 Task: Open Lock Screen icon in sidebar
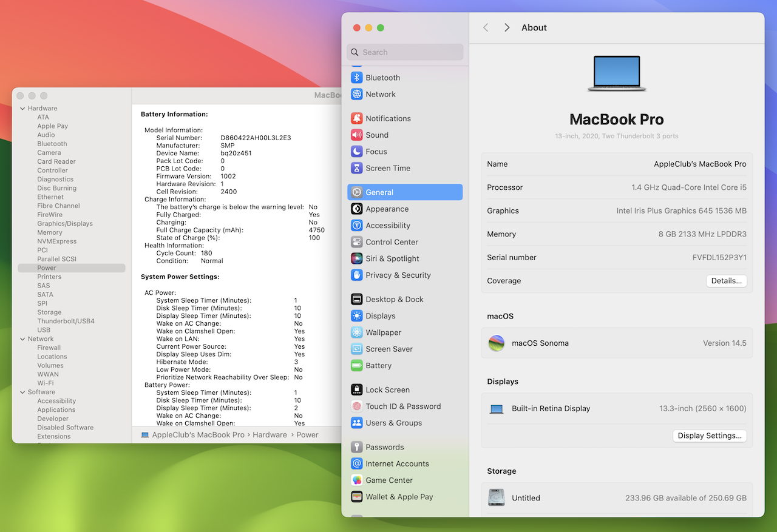(x=357, y=390)
